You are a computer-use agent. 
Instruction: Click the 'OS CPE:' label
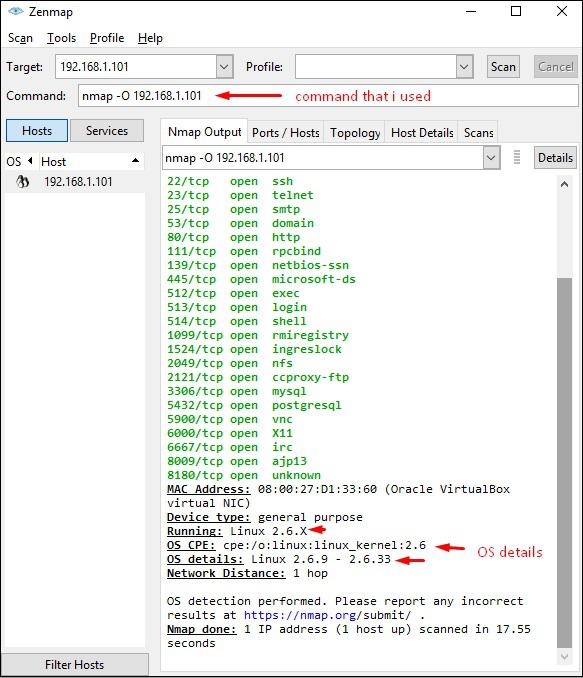191,545
